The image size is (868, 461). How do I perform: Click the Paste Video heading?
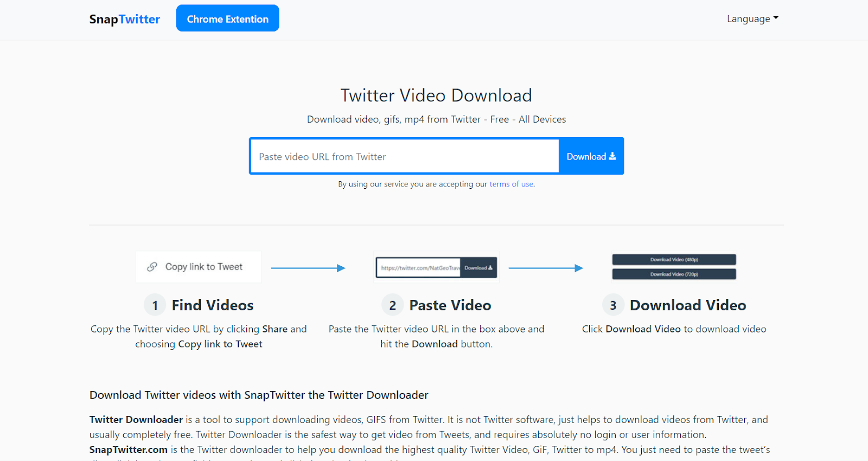tap(450, 305)
